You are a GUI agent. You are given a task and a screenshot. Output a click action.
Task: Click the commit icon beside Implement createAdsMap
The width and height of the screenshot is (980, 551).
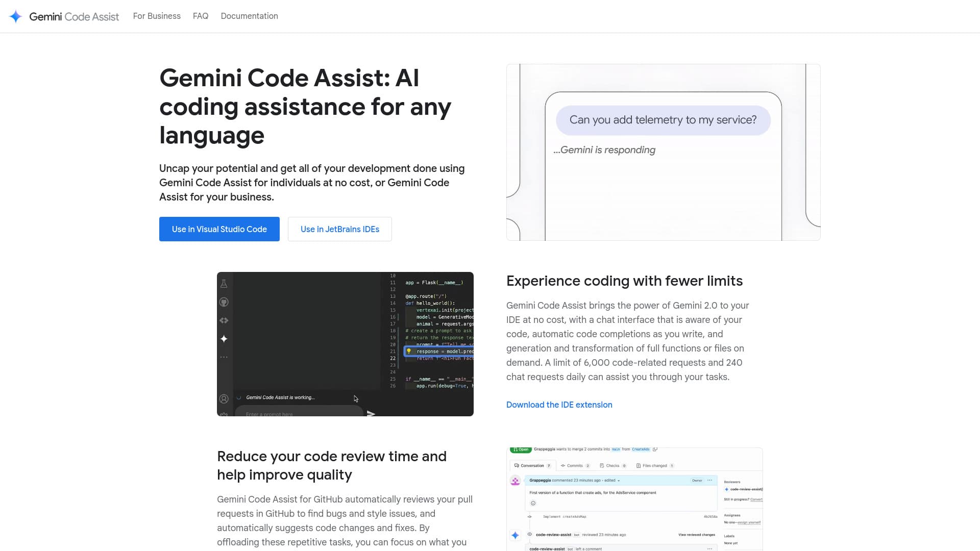tap(530, 516)
